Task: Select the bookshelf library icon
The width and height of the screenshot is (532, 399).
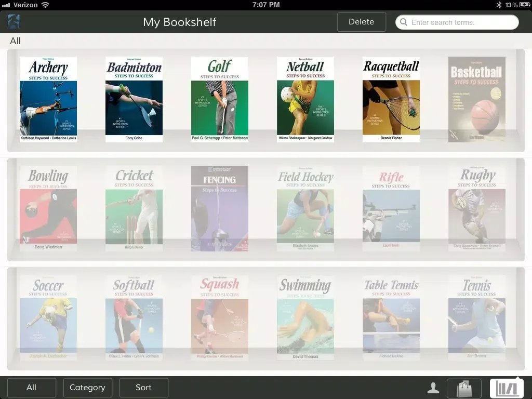Action: point(506,388)
